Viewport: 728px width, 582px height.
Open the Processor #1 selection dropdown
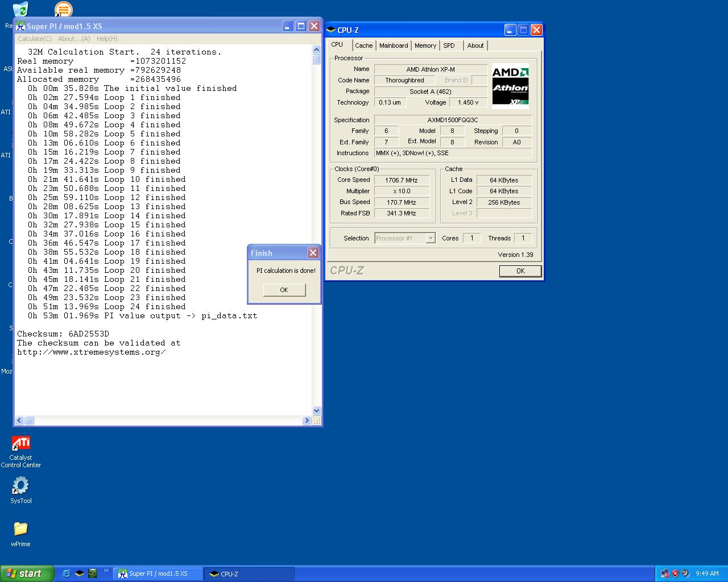(405, 238)
